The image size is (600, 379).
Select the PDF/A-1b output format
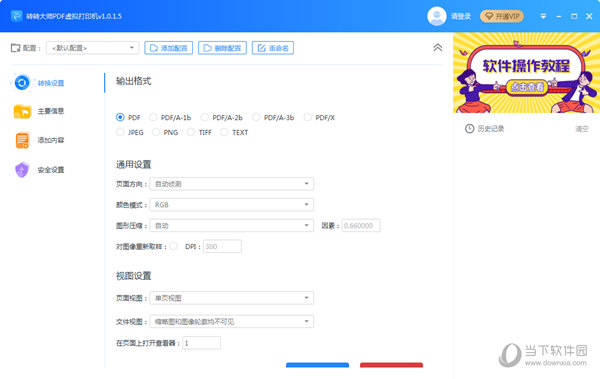tap(153, 117)
